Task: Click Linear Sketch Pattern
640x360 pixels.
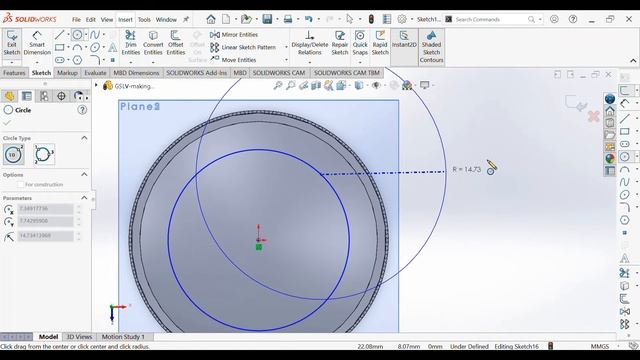Action: click(243, 47)
